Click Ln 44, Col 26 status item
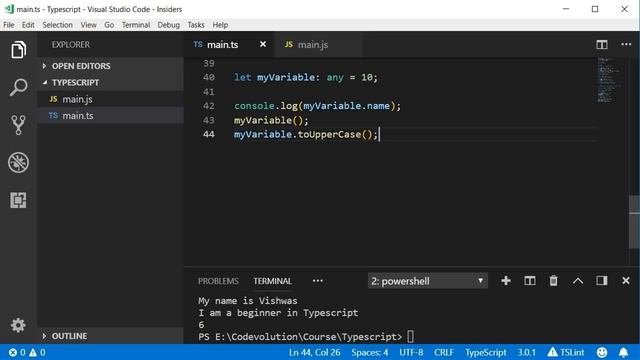Viewport: 640px width, 360px height. tap(314, 352)
